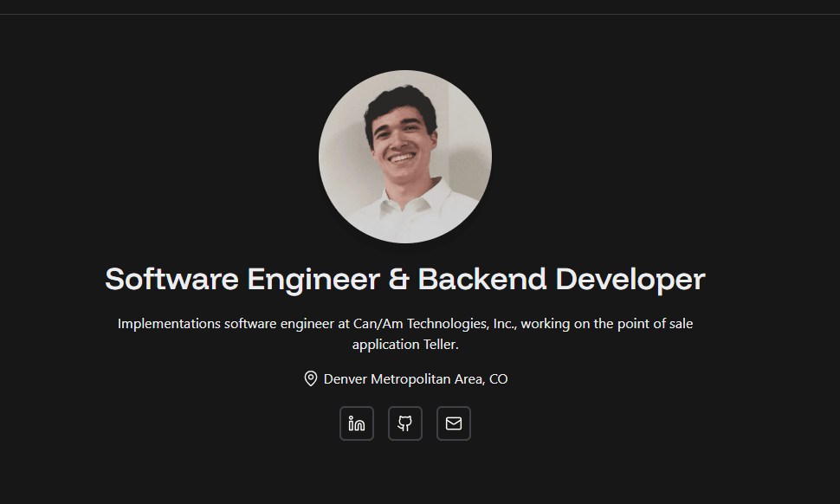Click the map marker beside Denver
This screenshot has height=504, width=840.
(x=310, y=378)
